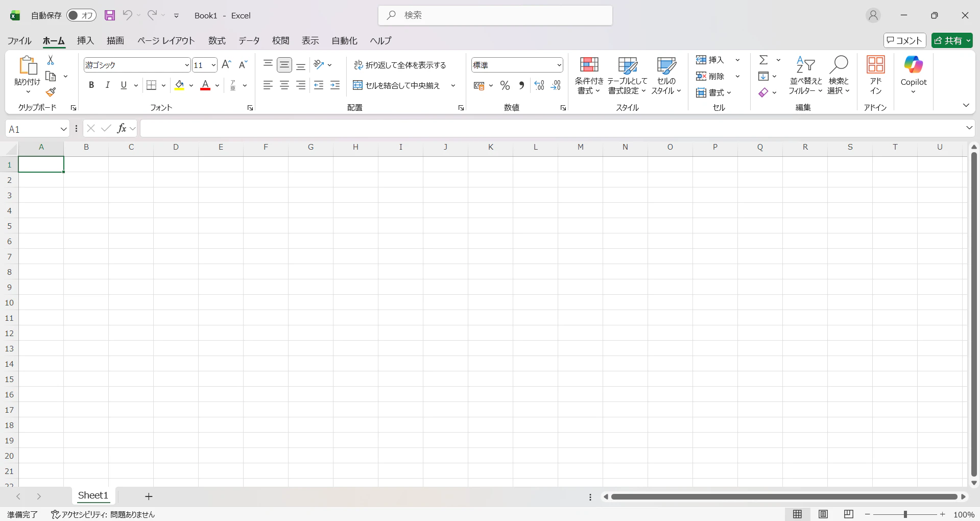Toggle middle vertical alignment
Viewport: 980px width, 521px height.
pos(284,65)
